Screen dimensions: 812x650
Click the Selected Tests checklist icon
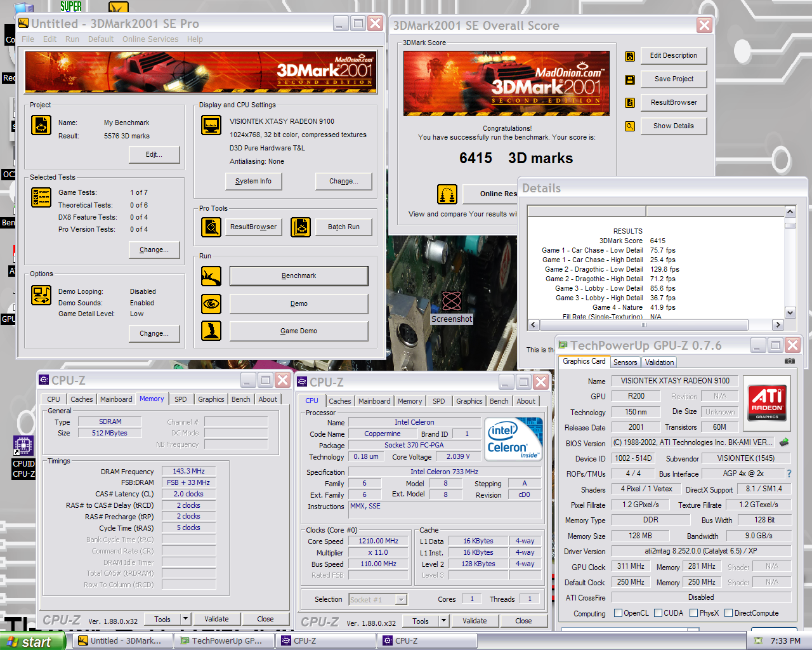41,197
